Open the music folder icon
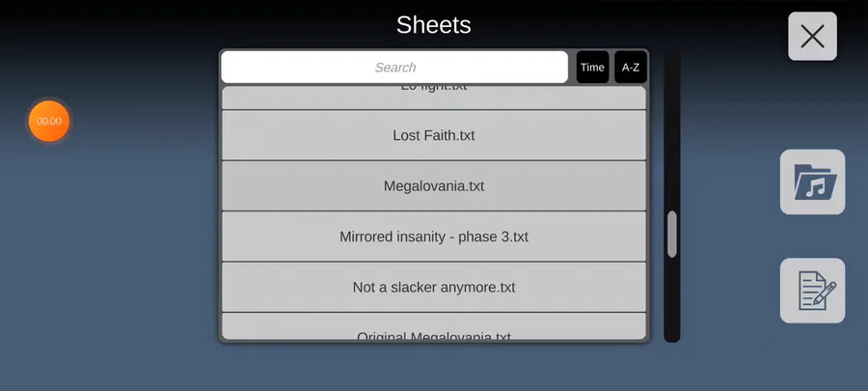868x391 pixels. pos(812,182)
